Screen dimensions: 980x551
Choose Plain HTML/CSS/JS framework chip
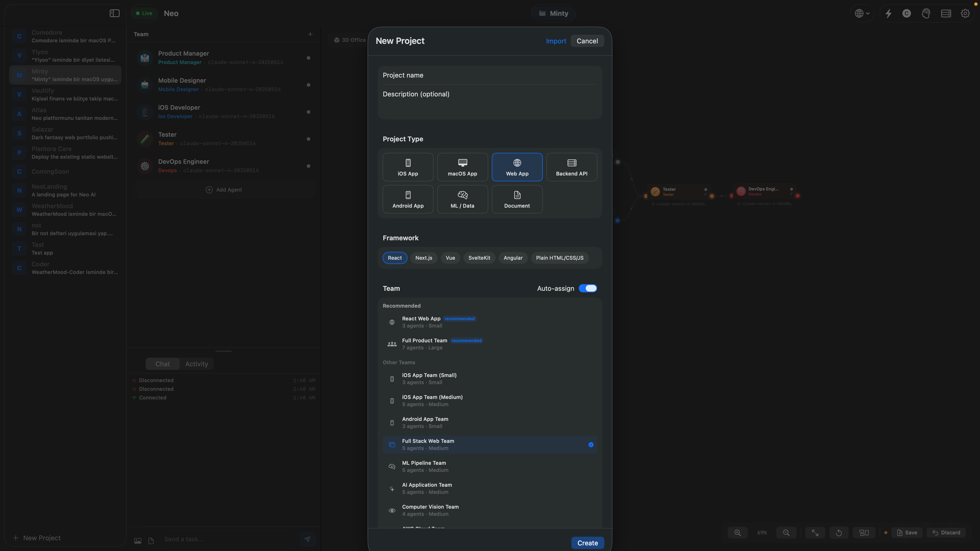click(x=560, y=258)
